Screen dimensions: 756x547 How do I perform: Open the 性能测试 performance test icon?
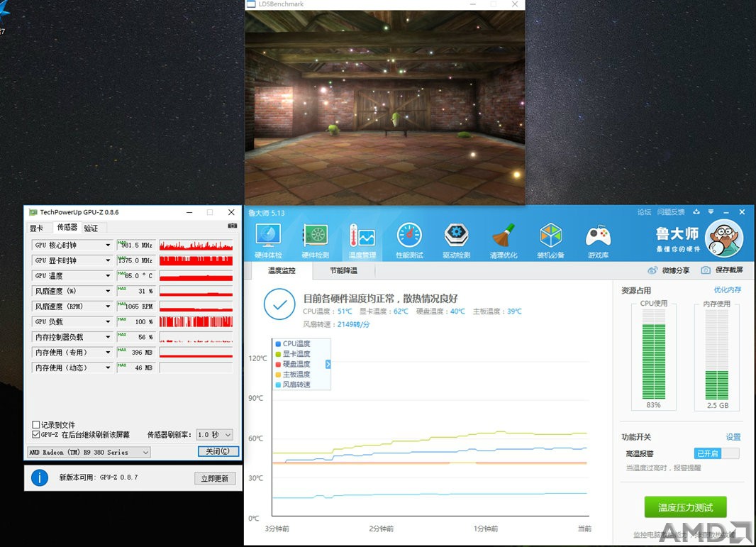409,241
